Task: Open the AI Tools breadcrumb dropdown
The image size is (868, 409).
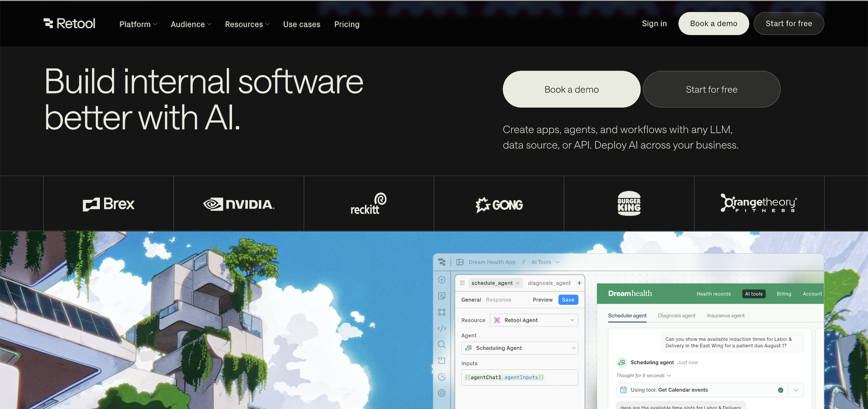Action: [545, 262]
